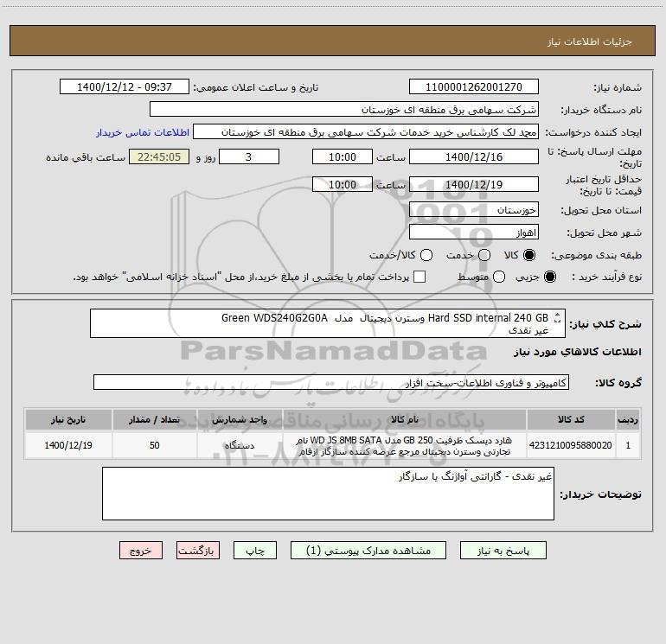666x644 pixels.
Task: Click the request creator name field
Action: pyautogui.click(x=366, y=132)
